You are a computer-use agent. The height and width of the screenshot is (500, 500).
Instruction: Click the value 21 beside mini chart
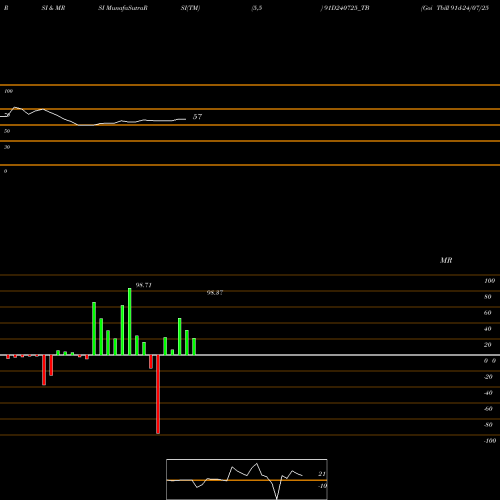322,474
